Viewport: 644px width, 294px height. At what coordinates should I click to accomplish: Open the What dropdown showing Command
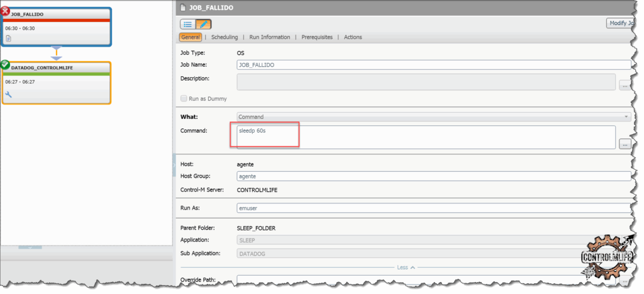(433, 116)
